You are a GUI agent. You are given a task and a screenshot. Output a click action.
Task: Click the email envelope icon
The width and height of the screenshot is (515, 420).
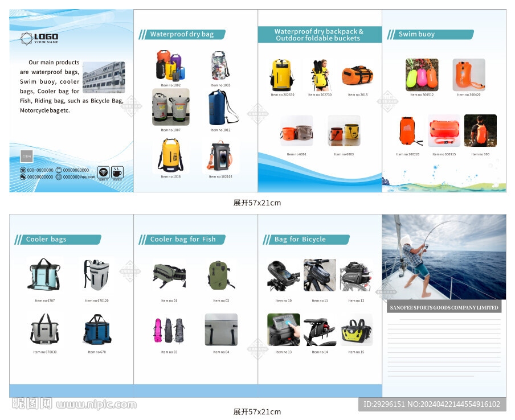tap(59, 177)
